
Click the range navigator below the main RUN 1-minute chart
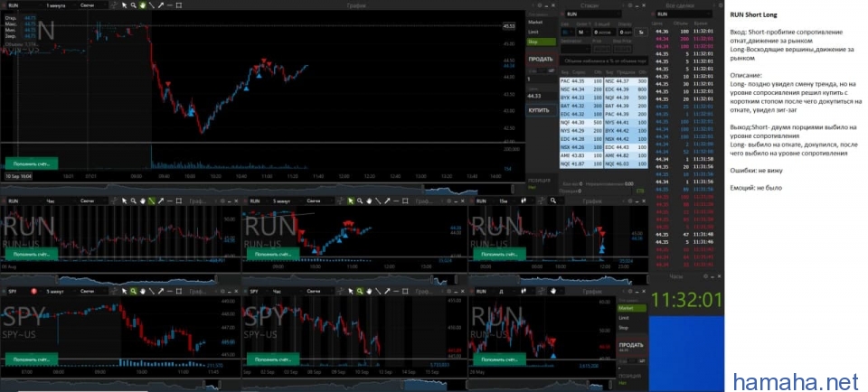tap(261, 189)
